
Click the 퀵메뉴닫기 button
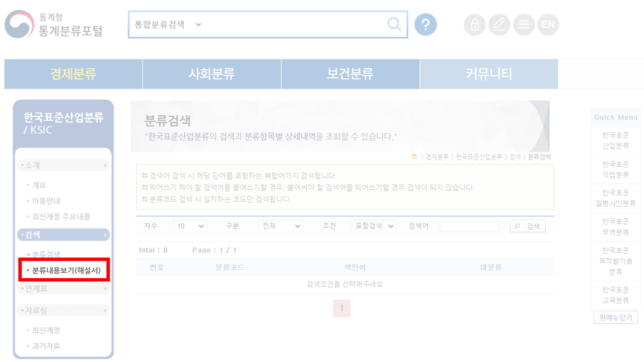616,317
